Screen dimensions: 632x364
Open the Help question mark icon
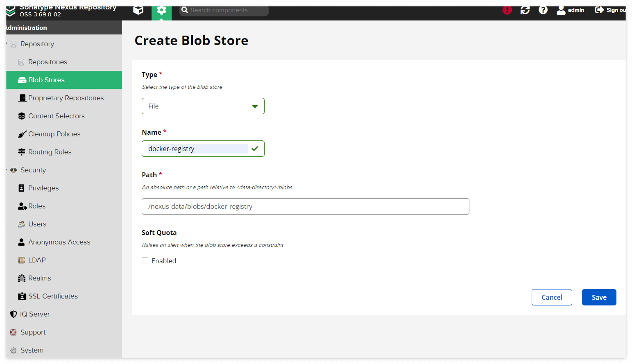tap(543, 10)
